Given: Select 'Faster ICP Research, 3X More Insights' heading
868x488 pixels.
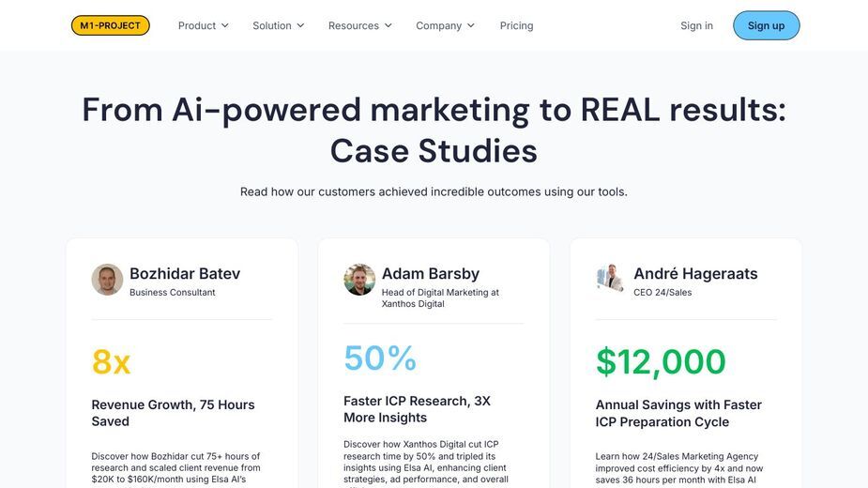Looking at the screenshot, I should (x=417, y=409).
